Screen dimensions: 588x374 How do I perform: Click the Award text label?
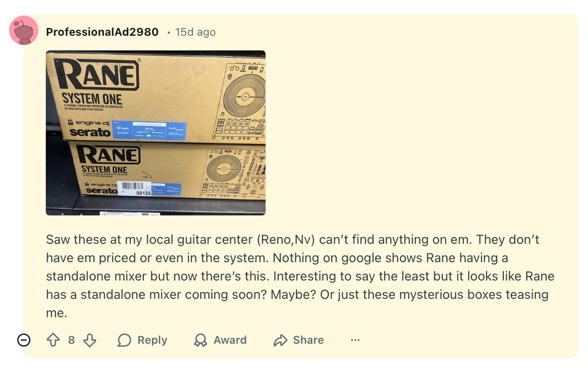230,340
